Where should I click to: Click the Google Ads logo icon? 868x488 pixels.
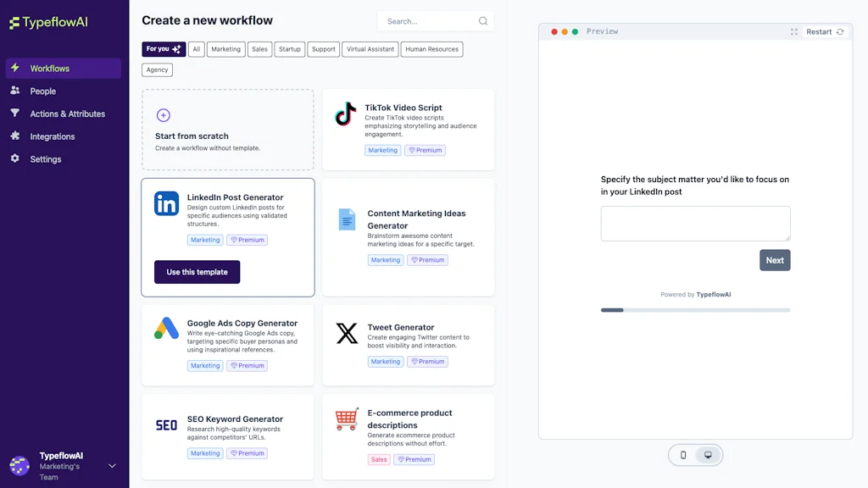pyautogui.click(x=167, y=329)
